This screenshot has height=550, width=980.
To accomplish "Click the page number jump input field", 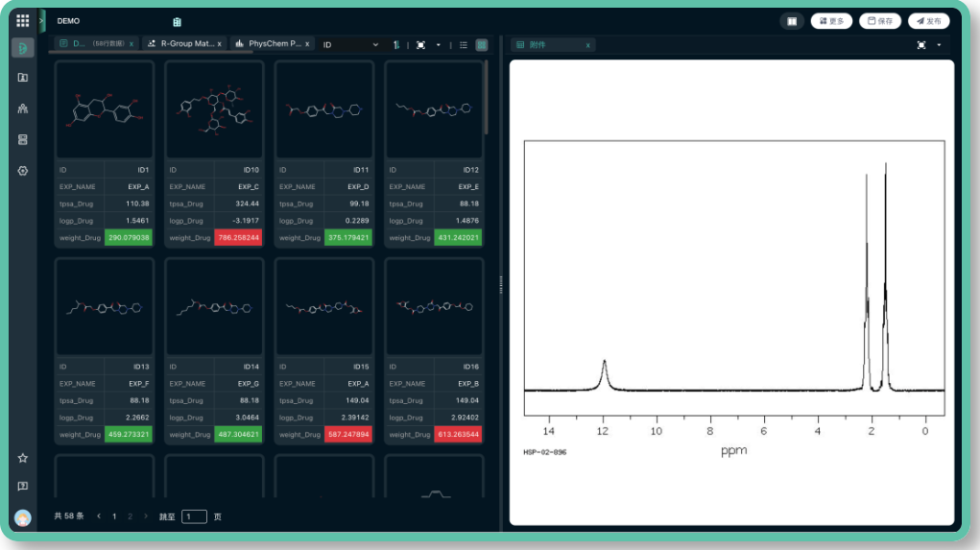I will pos(194,516).
